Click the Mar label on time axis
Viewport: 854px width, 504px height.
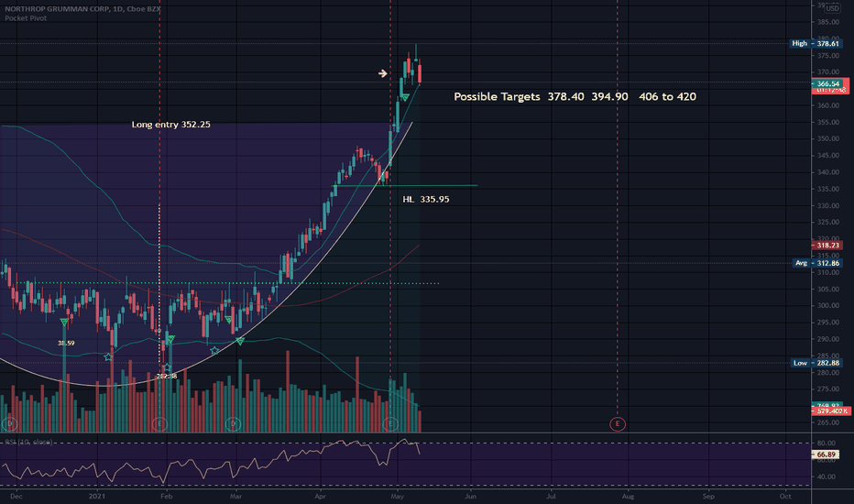click(235, 497)
